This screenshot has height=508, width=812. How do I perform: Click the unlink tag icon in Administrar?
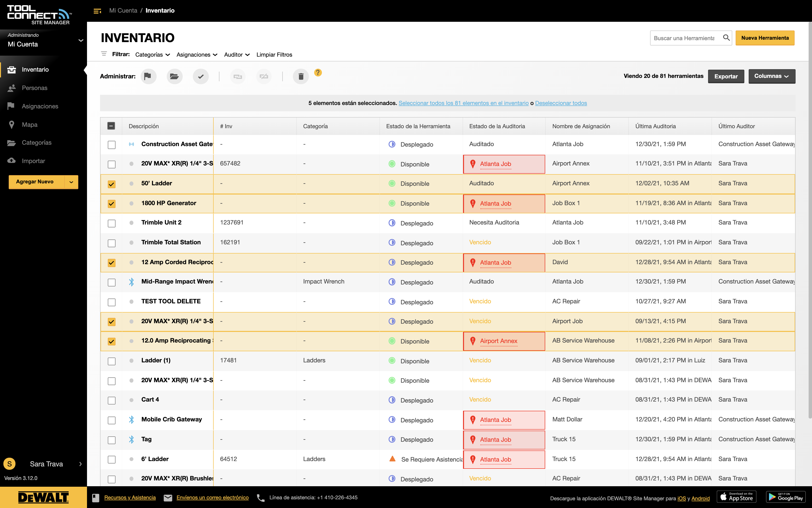[x=264, y=76]
